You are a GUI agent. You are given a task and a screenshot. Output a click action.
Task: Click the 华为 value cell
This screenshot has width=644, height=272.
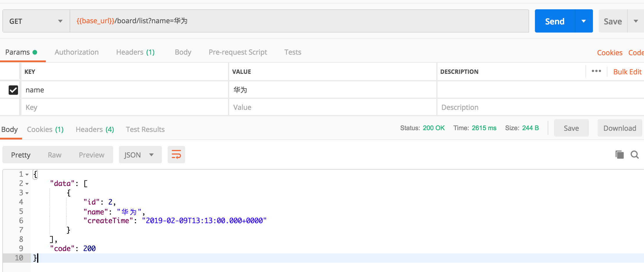click(x=333, y=90)
